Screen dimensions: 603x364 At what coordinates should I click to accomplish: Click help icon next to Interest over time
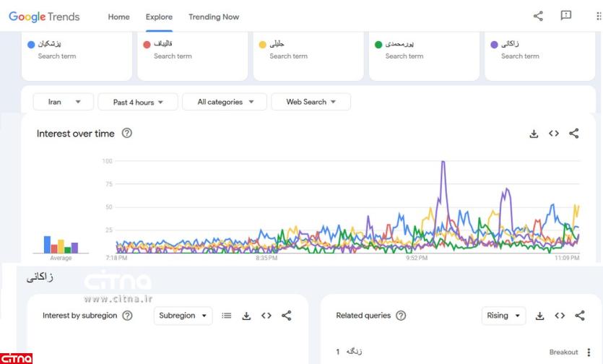[127, 134]
